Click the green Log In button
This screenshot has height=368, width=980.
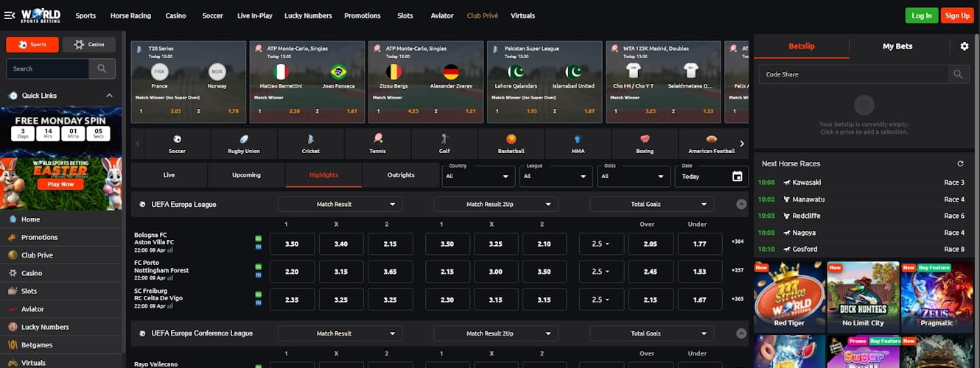pyautogui.click(x=921, y=15)
